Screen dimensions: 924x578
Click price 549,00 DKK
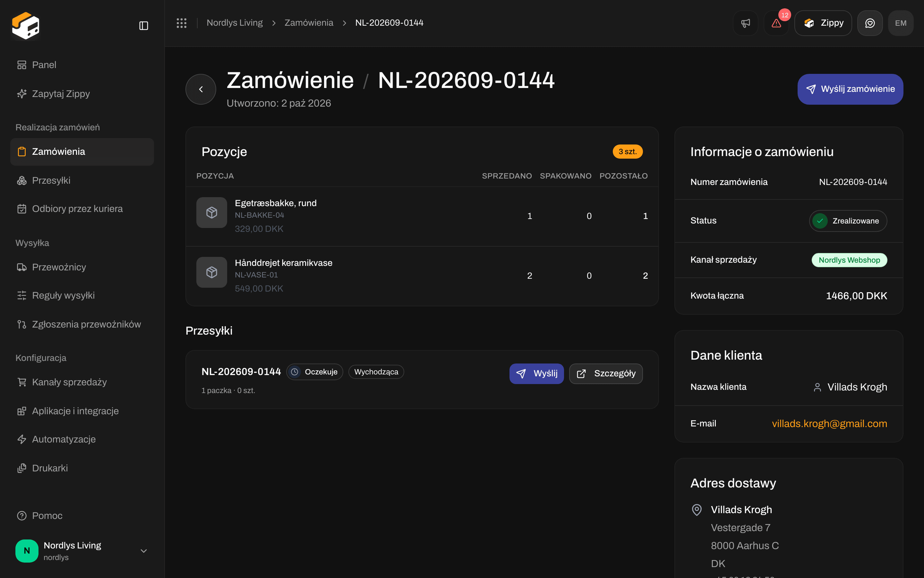coord(259,289)
